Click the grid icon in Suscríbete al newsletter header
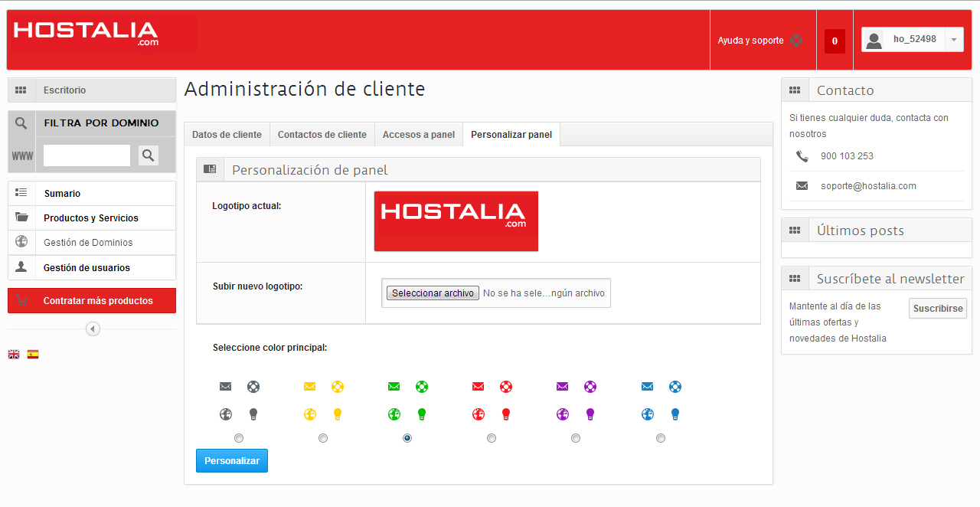Image resolution: width=980 pixels, height=507 pixels. point(795,279)
